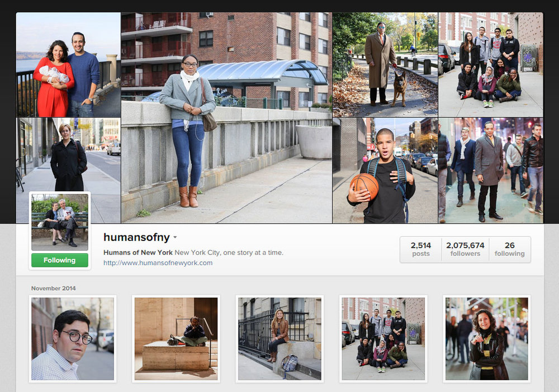Screen dimensions: 559x392
Task: Click the green Following button
Action: [60, 260]
